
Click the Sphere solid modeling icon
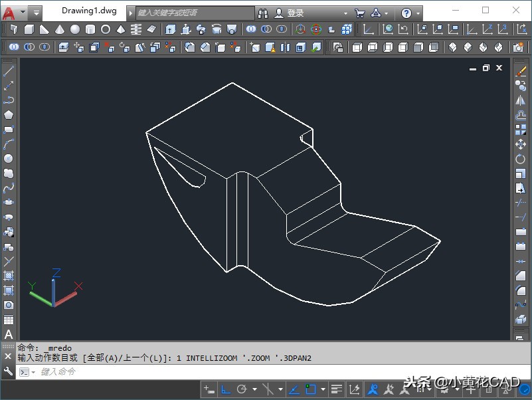[75, 30]
